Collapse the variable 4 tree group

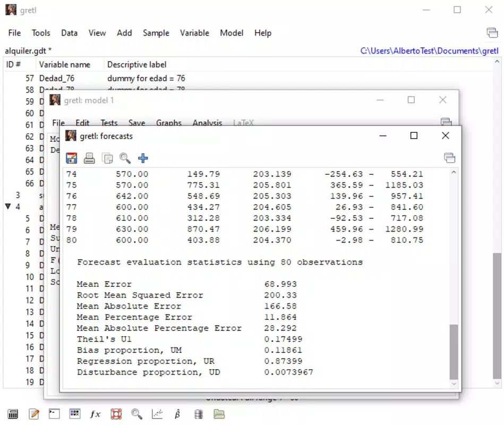[8, 207]
